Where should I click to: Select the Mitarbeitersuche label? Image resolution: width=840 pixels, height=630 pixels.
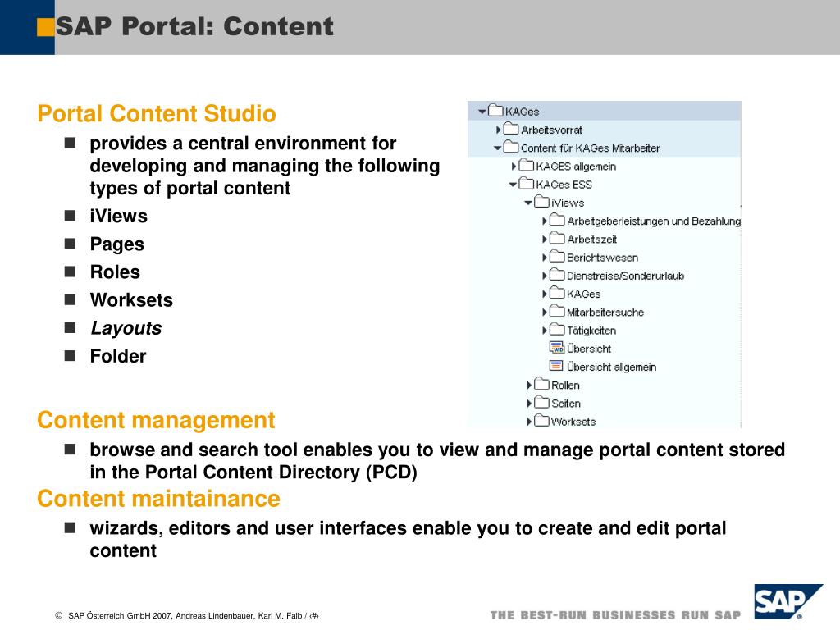tap(605, 312)
